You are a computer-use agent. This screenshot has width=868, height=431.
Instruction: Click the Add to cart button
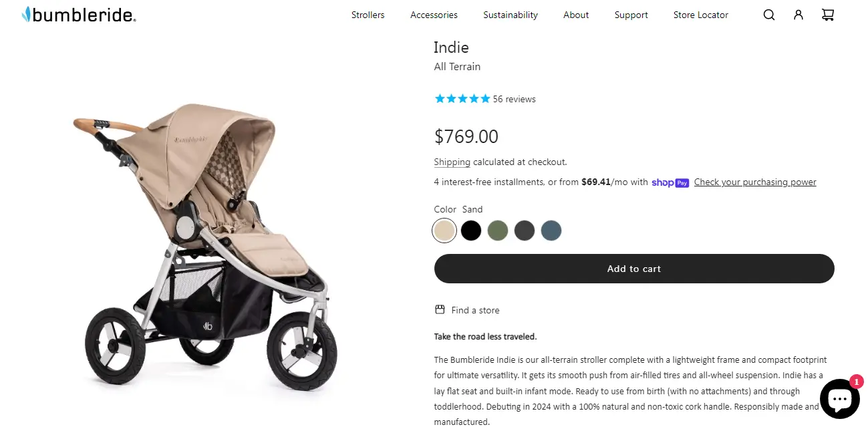click(634, 269)
